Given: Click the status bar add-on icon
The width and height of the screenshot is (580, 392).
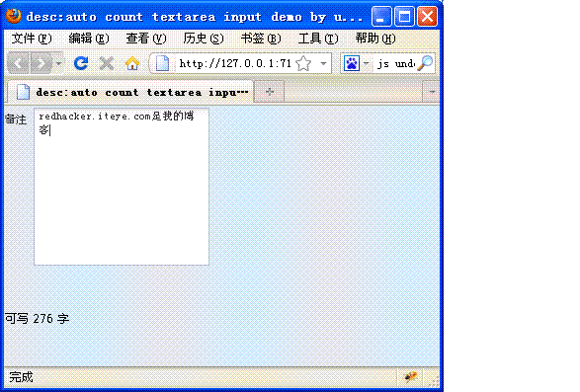Looking at the screenshot, I should (410, 377).
